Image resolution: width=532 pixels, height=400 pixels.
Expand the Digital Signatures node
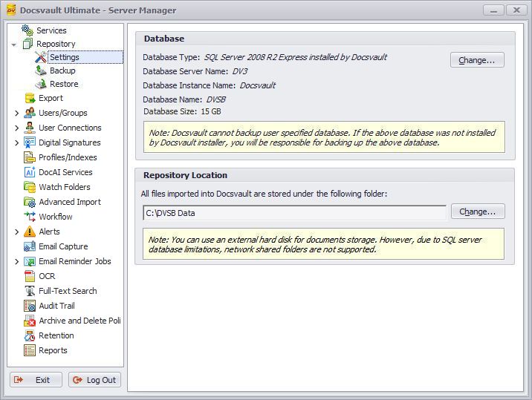pos(16,142)
